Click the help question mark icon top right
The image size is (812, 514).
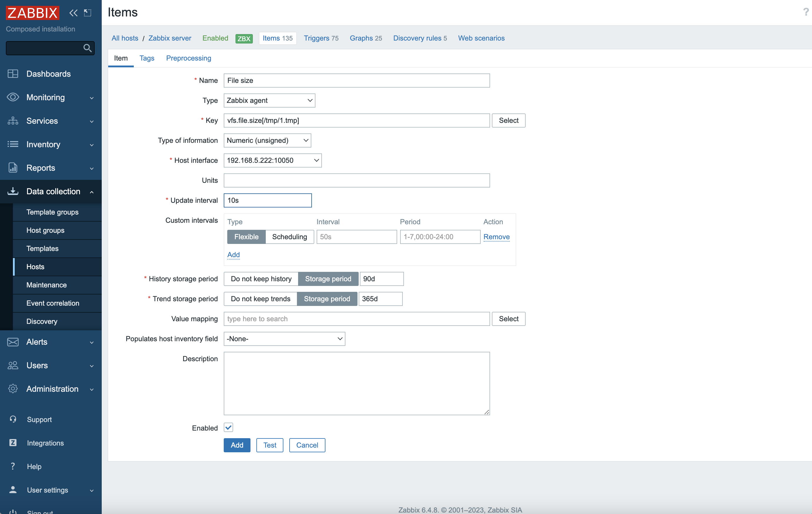tap(806, 12)
